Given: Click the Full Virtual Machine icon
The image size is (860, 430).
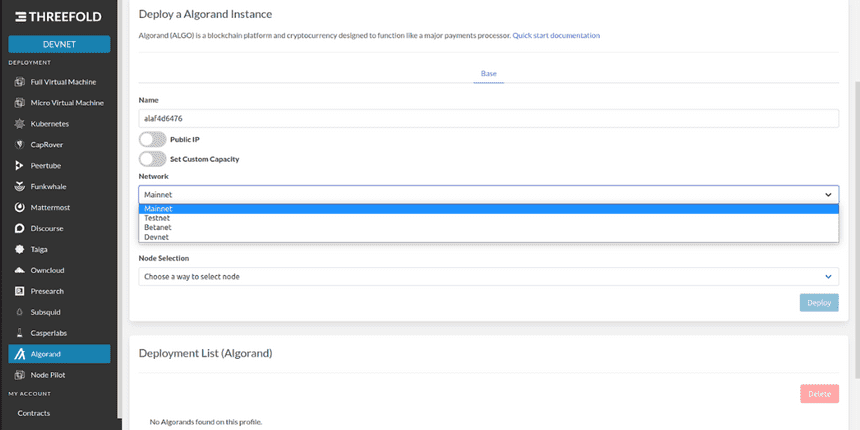Looking at the screenshot, I should click(20, 82).
